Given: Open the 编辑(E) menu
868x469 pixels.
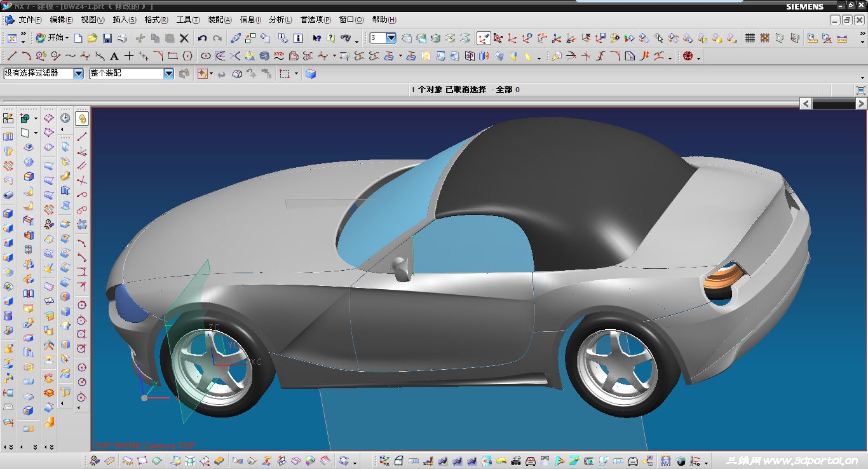Looking at the screenshot, I should point(62,20).
